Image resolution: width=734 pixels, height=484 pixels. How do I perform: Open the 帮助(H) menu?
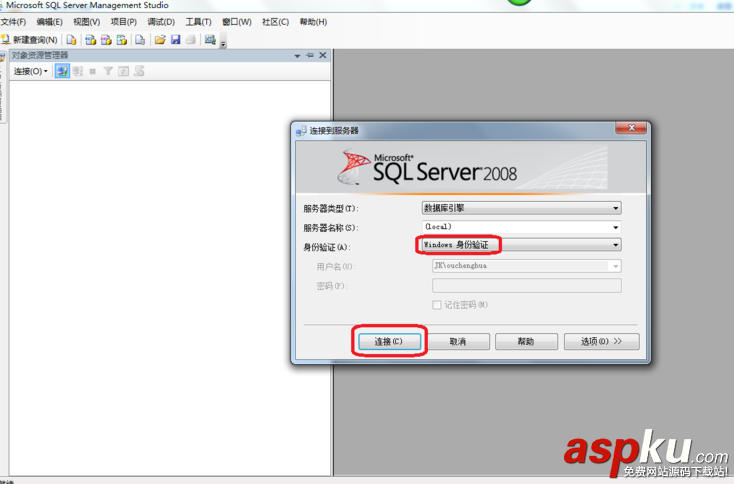point(313,22)
